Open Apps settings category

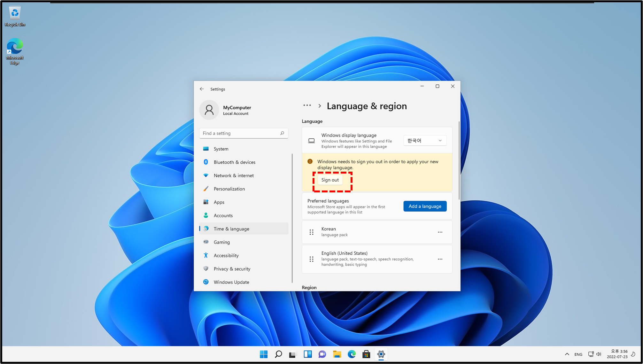coord(244,202)
